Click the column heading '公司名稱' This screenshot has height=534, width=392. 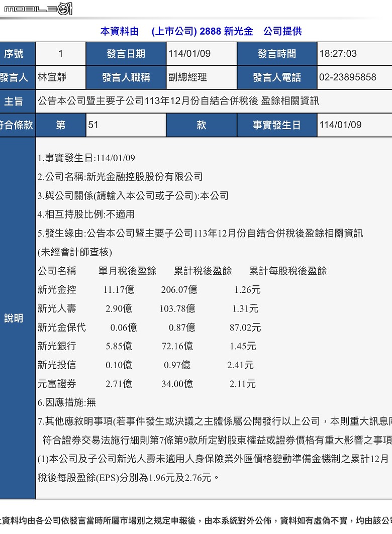[x=57, y=271]
